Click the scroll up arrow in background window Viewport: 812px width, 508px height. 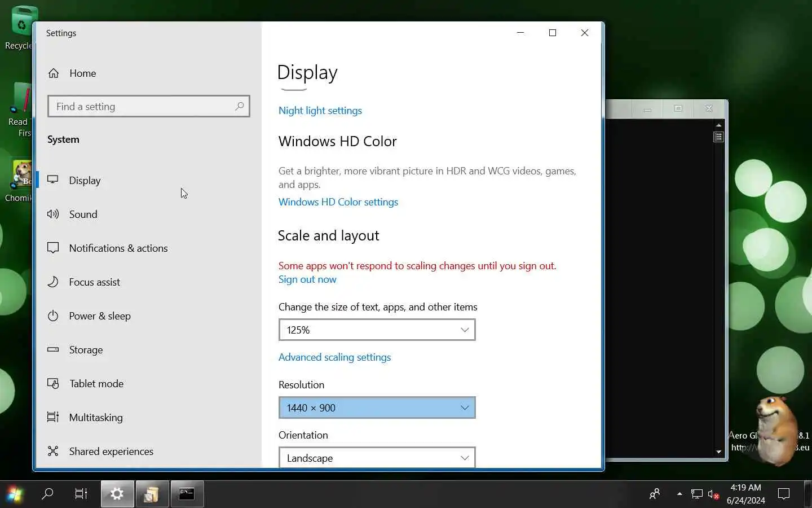coord(718,125)
